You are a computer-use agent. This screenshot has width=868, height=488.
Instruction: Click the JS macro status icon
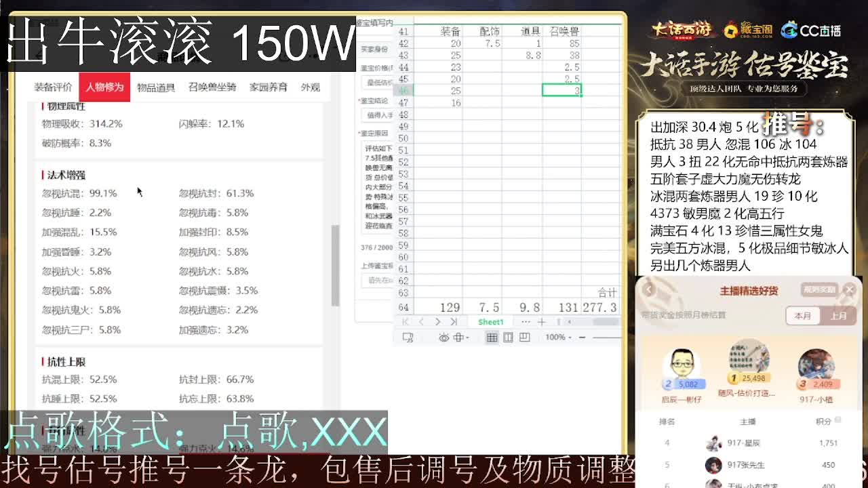tap(408, 338)
